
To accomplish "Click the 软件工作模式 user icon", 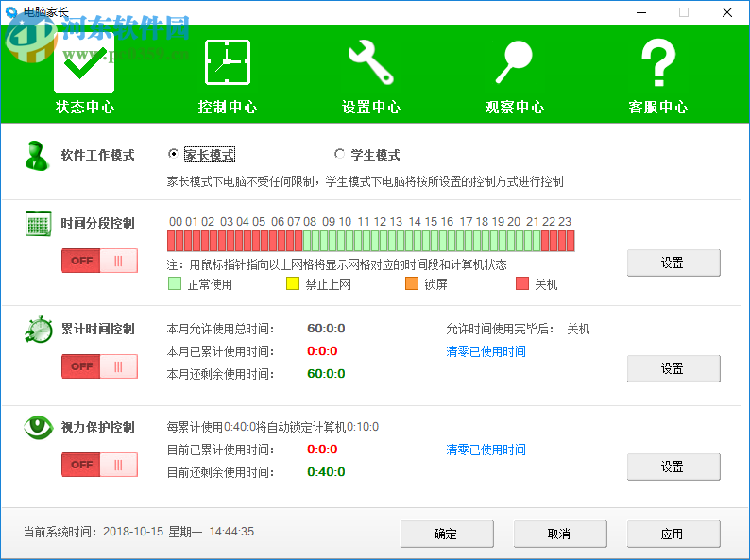I will 37,156.
